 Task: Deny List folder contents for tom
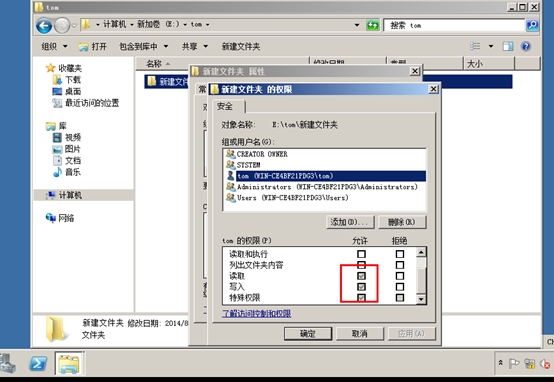point(400,265)
